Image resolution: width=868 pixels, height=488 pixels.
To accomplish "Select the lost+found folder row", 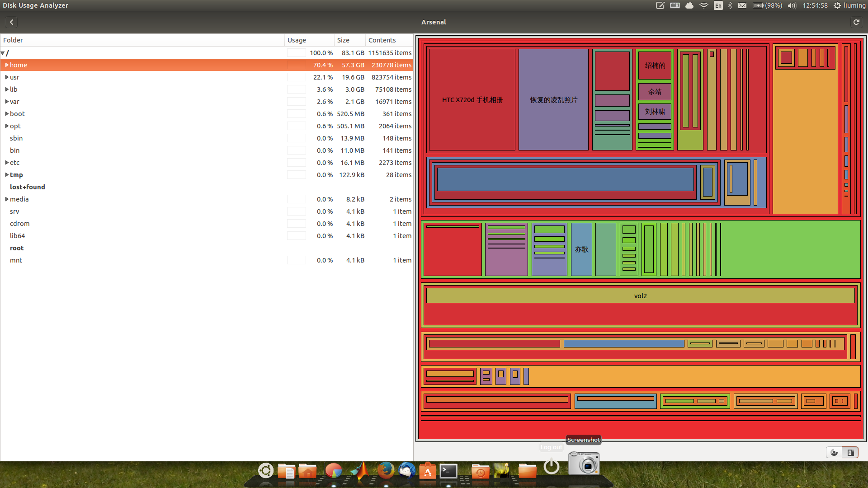I will (207, 187).
